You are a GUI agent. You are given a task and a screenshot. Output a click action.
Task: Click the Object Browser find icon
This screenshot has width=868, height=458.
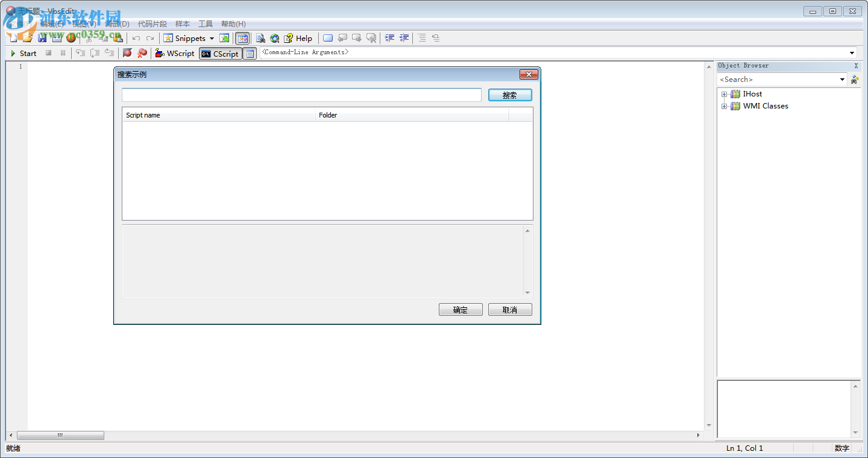tap(854, 80)
